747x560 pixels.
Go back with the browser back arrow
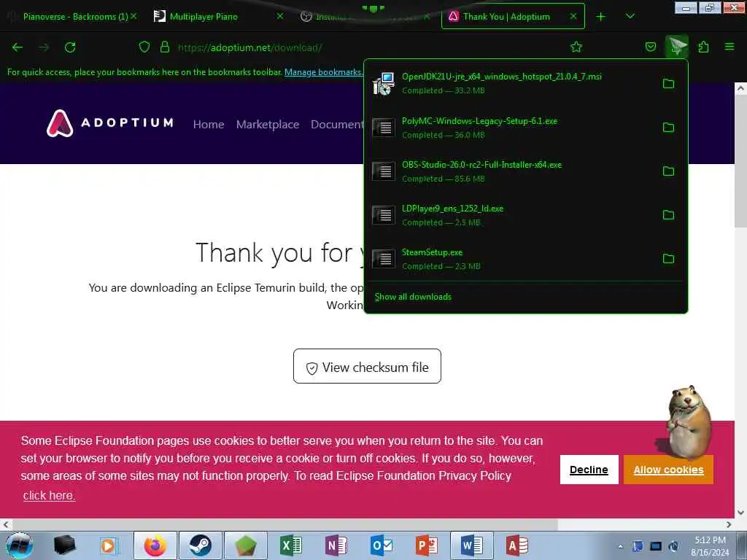[x=18, y=47]
